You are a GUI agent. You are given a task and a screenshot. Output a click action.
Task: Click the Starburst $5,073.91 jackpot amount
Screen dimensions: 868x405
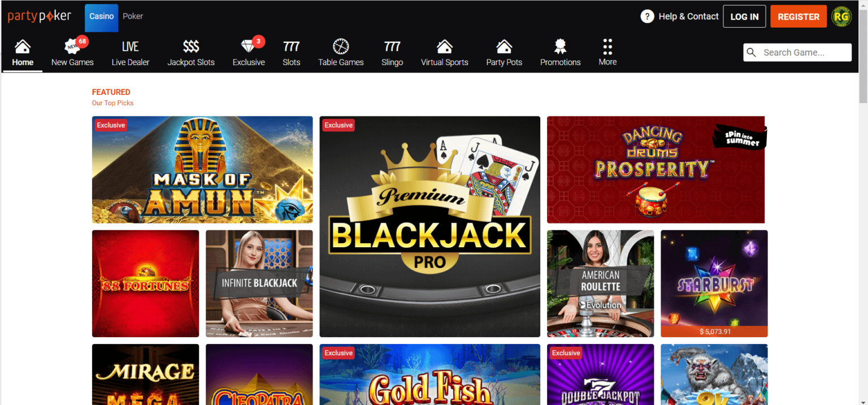point(715,331)
